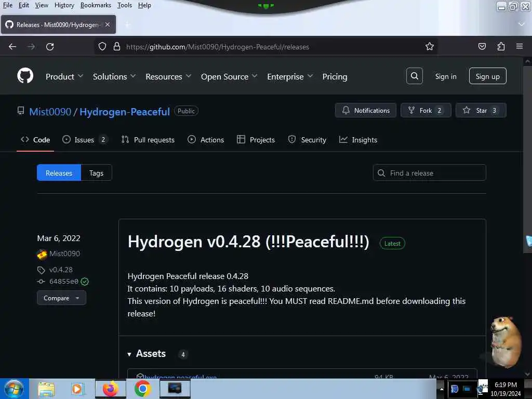Switch to the Tags view
The width and height of the screenshot is (532, 399).
(x=96, y=172)
